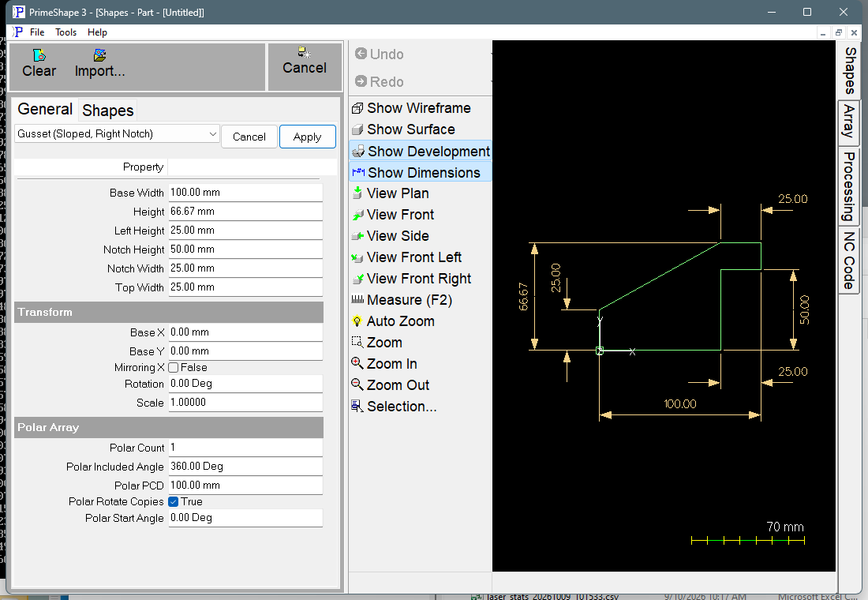Switch to View Front
The height and width of the screenshot is (600, 868).
pos(393,215)
